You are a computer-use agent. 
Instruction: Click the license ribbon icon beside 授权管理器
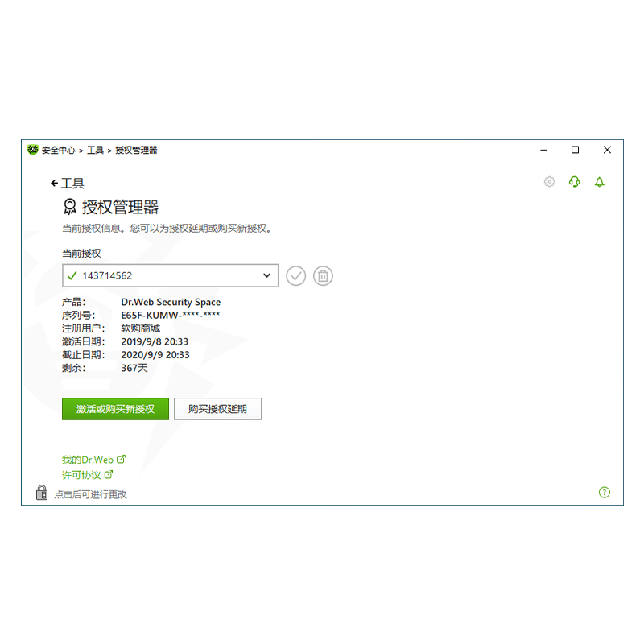pos(70,207)
